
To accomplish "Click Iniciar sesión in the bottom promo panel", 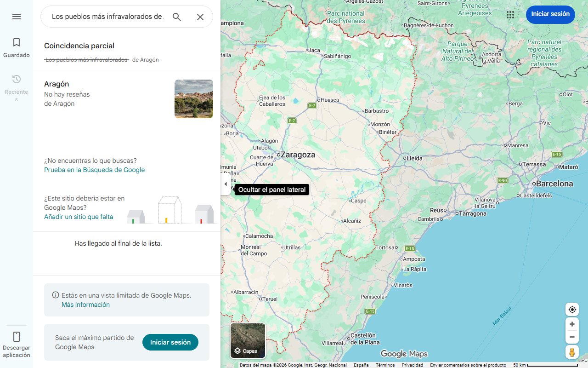I will point(170,342).
